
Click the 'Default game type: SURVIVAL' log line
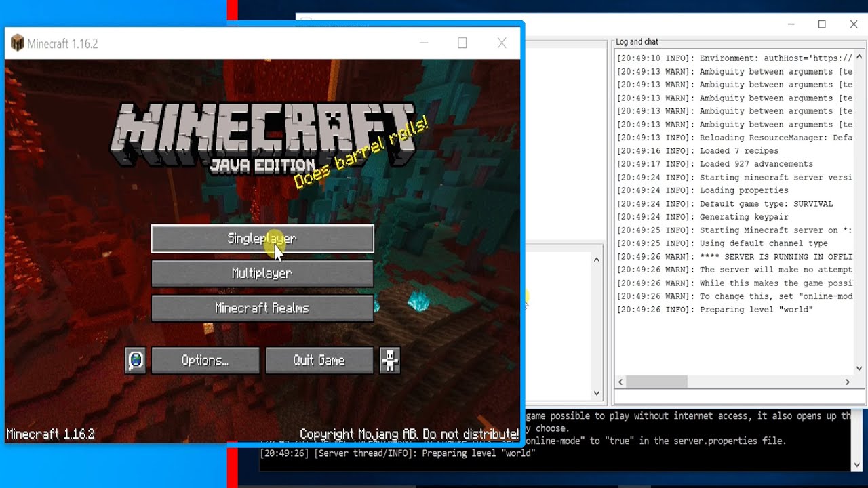click(725, 204)
